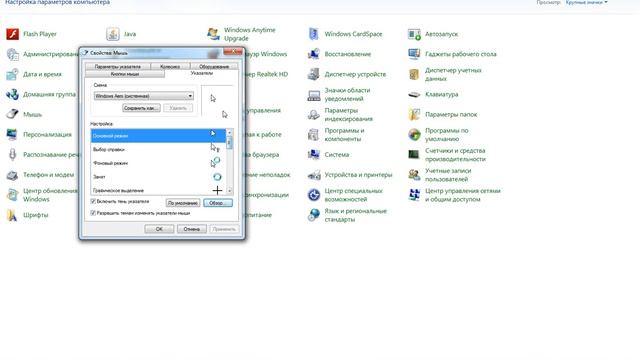The height and width of the screenshot is (360, 640).
Task: Select Фоновый режим pointer row
Action: (x=158, y=163)
